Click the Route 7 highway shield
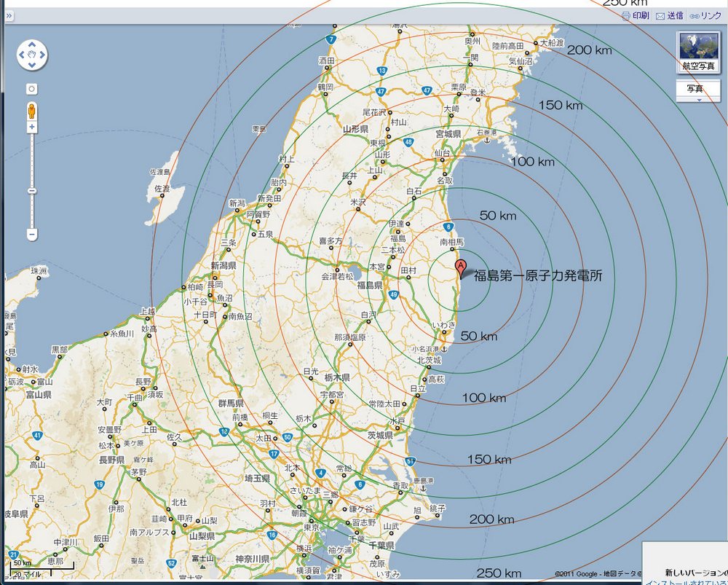This screenshot has width=728, height=585. click(x=331, y=39)
